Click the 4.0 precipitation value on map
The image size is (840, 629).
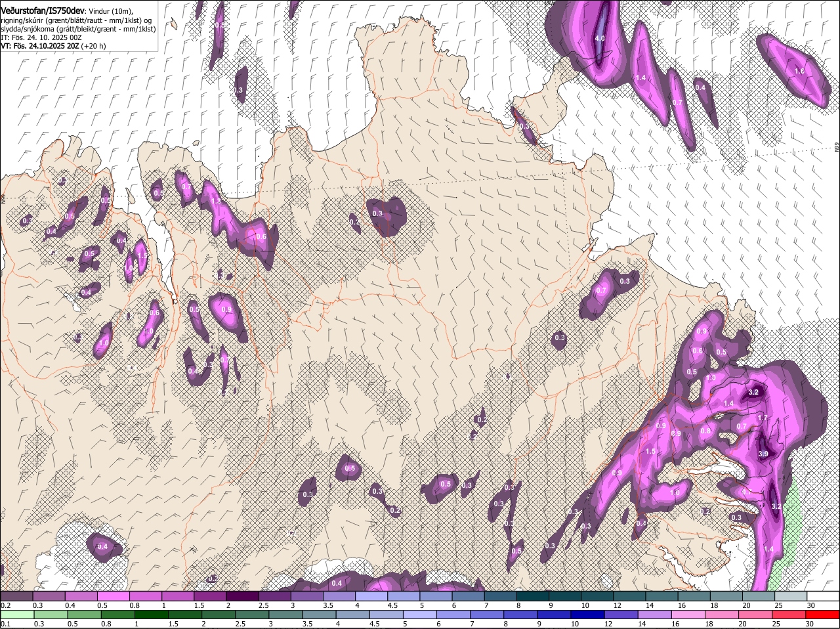click(x=600, y=38)
